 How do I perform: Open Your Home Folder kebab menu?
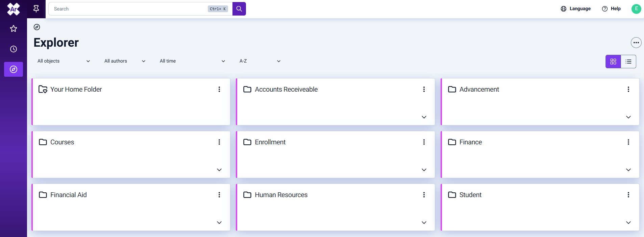click(x=219, y=89)
